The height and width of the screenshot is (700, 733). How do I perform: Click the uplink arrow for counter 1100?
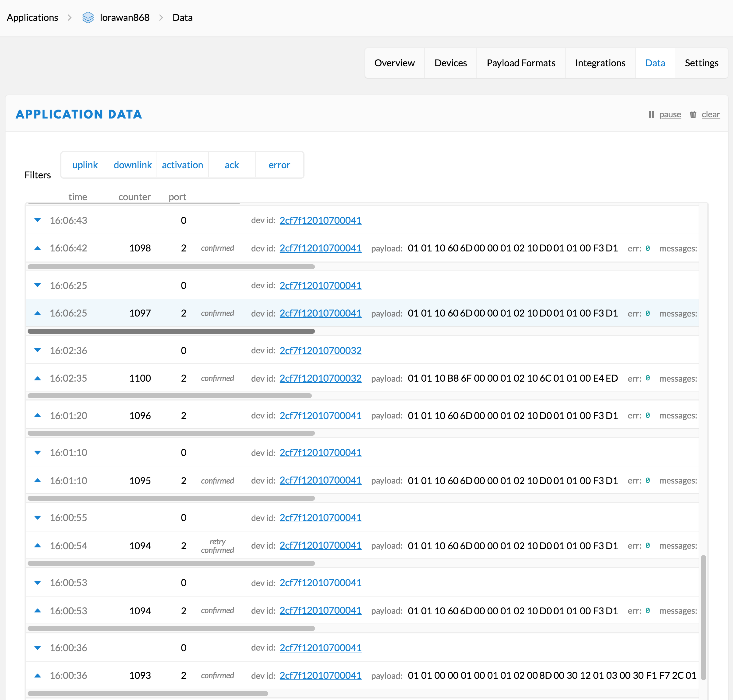[37, 378]
